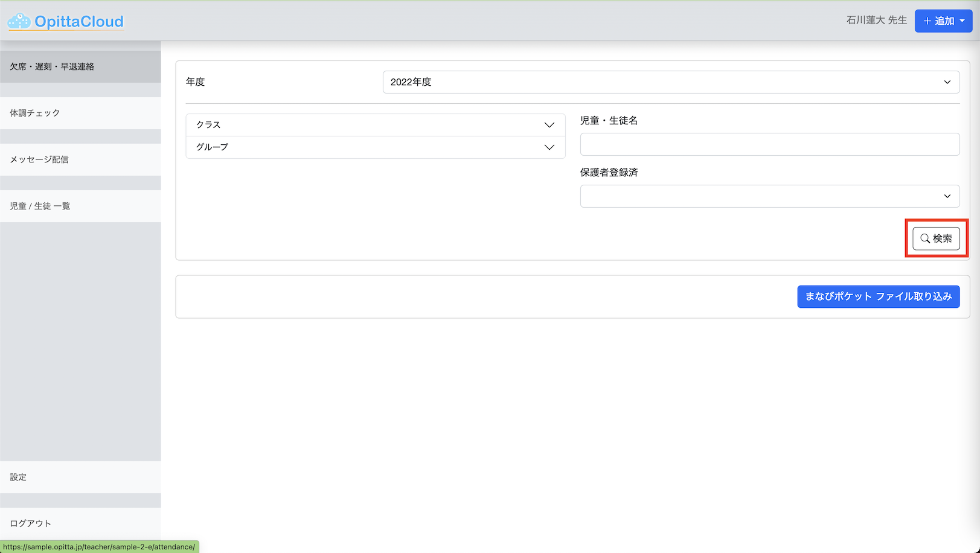Click the 検索 search button
Viewport: 980px width, 553px height.
click(936, 238)
